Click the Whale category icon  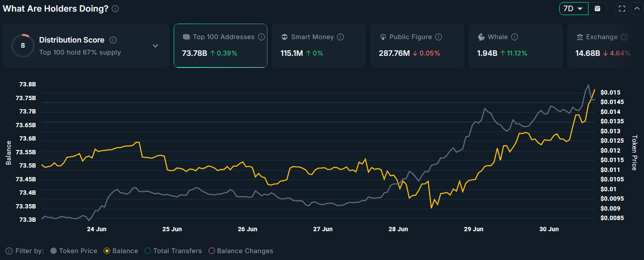click(481, 37)
